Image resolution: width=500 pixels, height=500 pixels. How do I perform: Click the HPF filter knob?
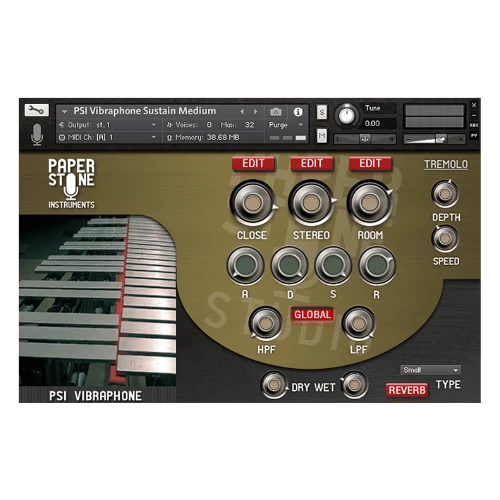click(x=266, y=323)
